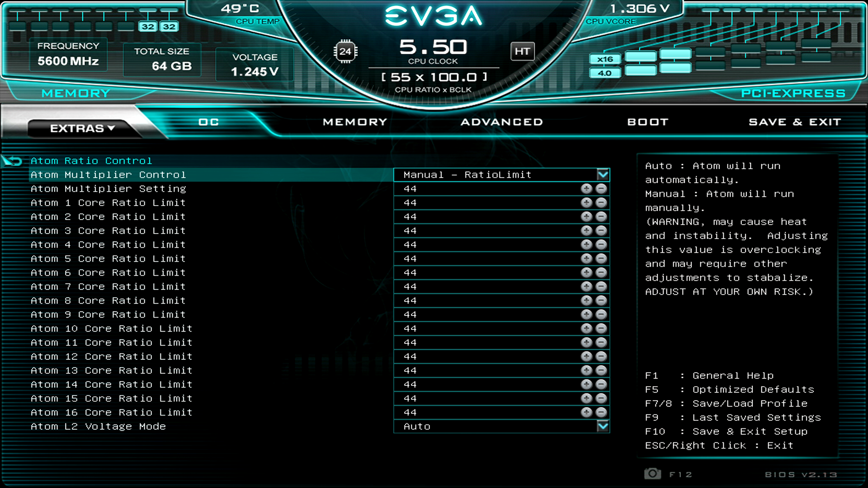Open Atom L2 Voltage Mode dropdown arrow

[x=603, y=427]
